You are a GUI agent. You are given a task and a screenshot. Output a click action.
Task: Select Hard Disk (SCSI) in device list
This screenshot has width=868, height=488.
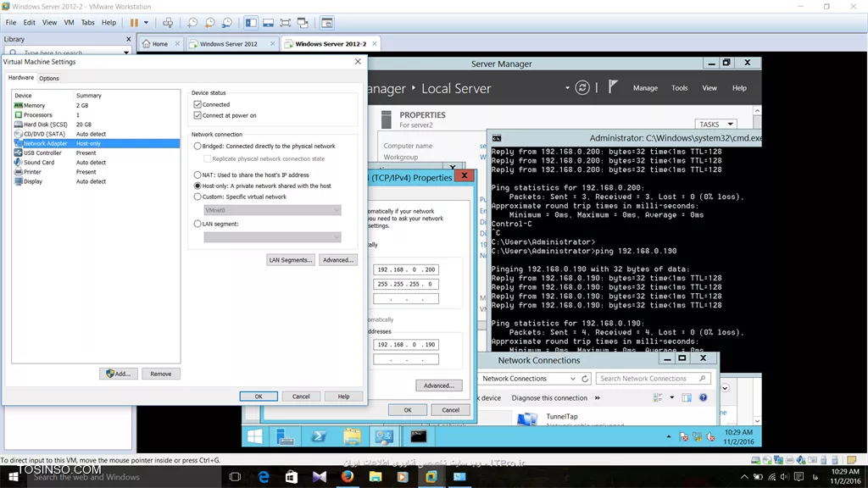point(97,125)
